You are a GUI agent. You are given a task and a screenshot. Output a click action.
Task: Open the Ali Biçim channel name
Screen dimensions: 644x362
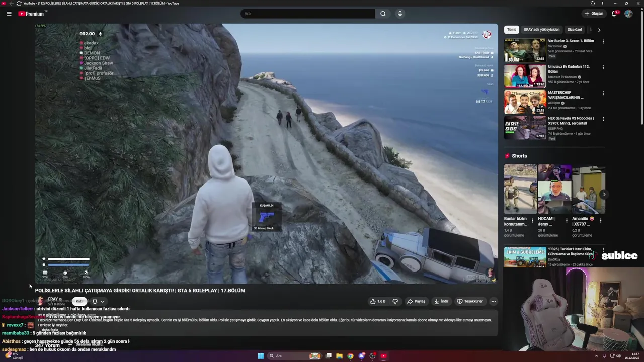pos(554,103)
